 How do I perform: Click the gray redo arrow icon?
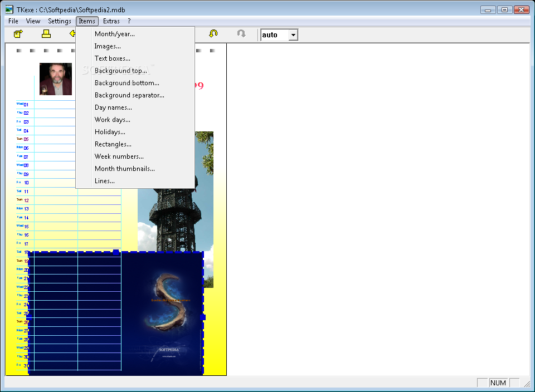241,33
